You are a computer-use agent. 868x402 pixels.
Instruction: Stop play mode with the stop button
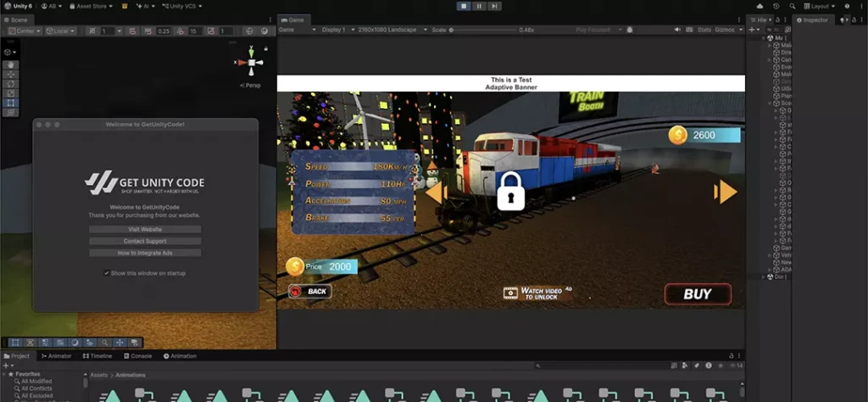(x=464, y=6)
